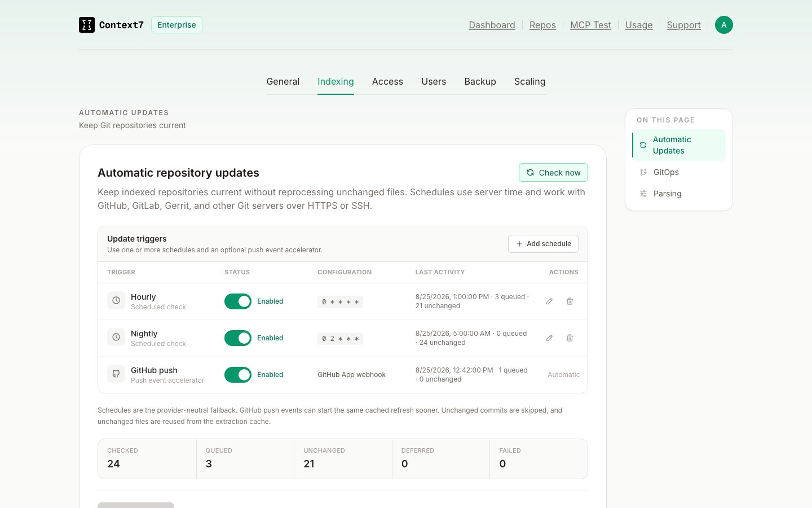Click the Hourly cron expression 0 * * * *

340,302
